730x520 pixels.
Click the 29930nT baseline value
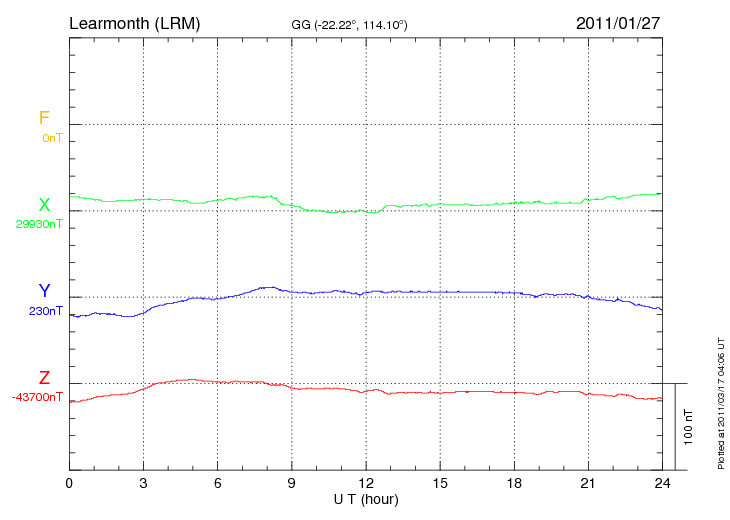[x=39, y=224]
